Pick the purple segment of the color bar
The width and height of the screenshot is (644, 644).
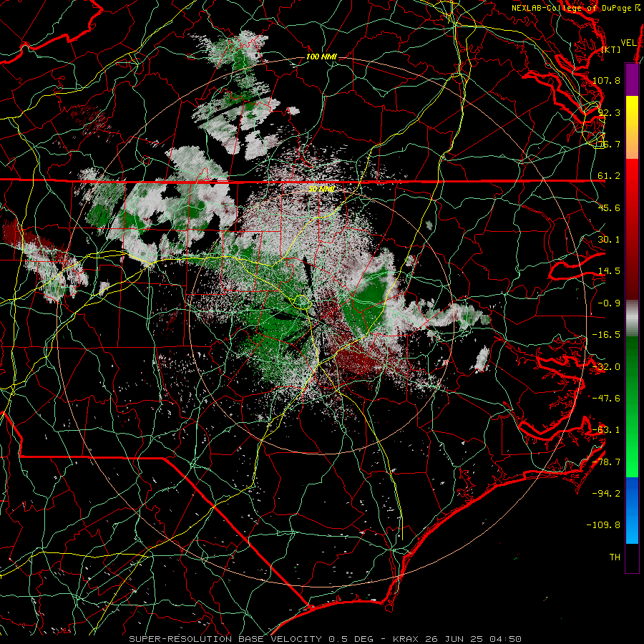click(632, 79)
